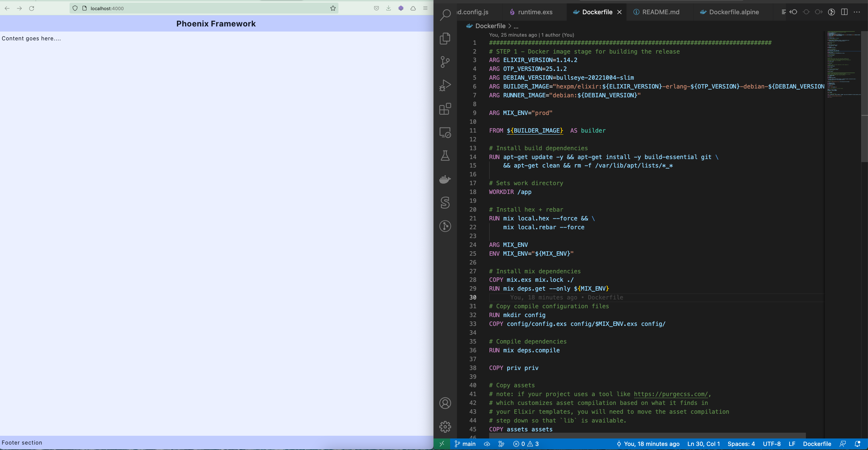Screen dimensions: 868x450
Task: Select the Dockerfile tab
Action: [597, 12]
